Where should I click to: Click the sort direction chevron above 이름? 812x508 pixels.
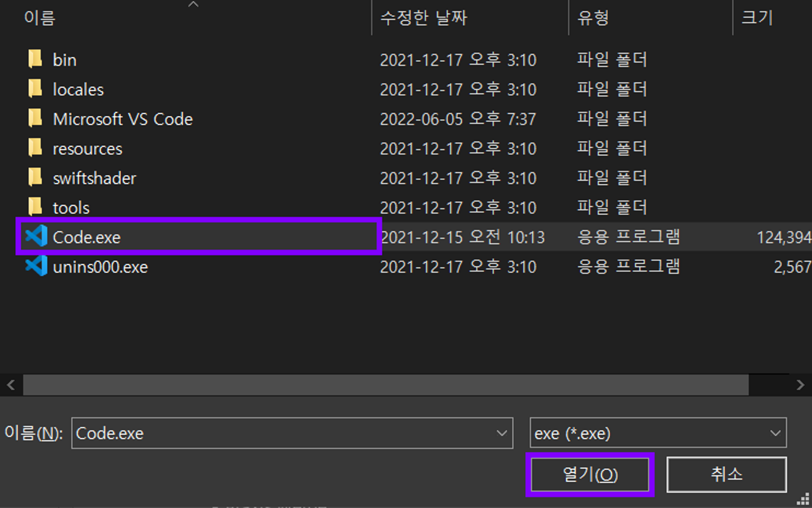pyautogui.click(x=193, y=4)
